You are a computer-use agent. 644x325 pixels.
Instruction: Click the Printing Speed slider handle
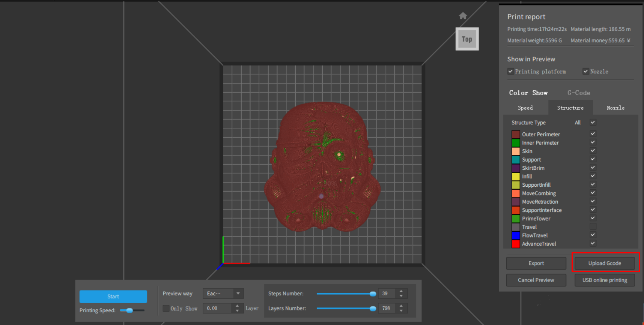coord(129,310)
